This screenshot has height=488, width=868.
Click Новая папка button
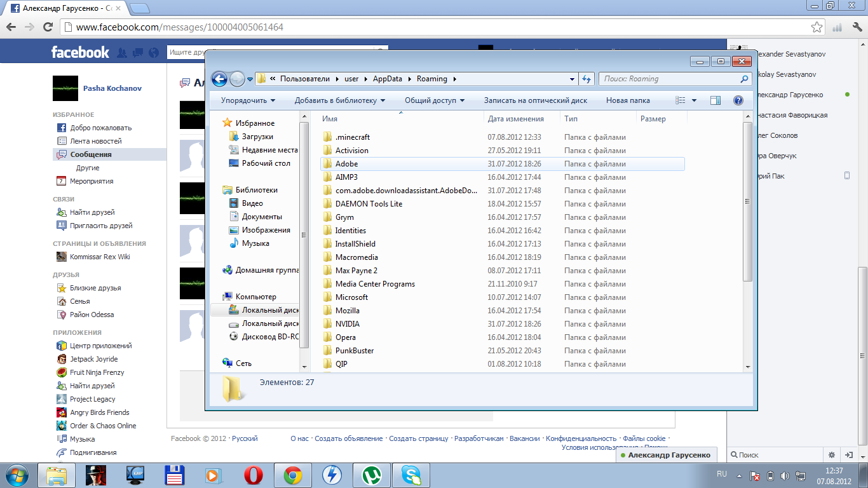pos(628,100)
